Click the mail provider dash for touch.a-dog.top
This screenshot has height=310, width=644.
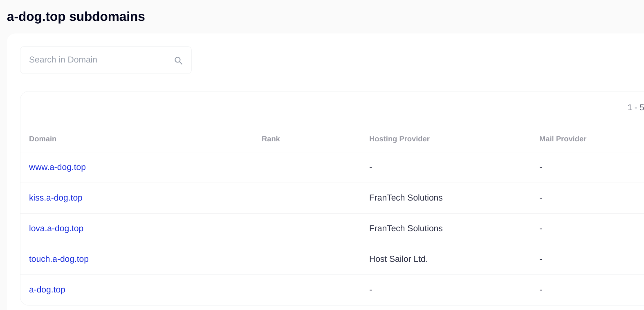tap(541, 259)
